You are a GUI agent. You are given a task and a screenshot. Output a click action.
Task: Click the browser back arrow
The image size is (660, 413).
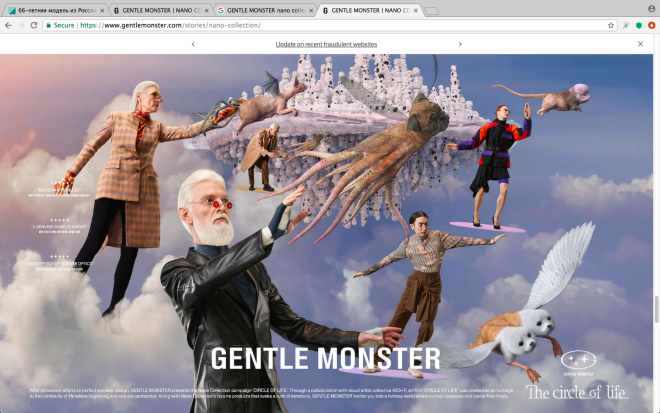8,25
